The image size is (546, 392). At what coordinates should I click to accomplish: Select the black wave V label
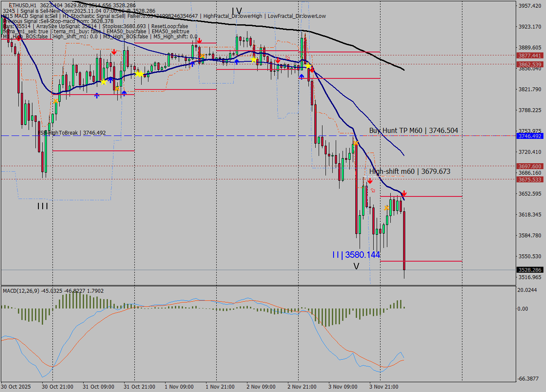[x=356, y=266]
